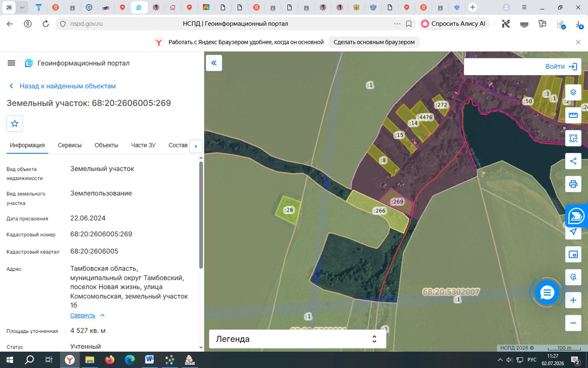Click the Войти login button
The image size is (588, 368).
tap(561, 66)
